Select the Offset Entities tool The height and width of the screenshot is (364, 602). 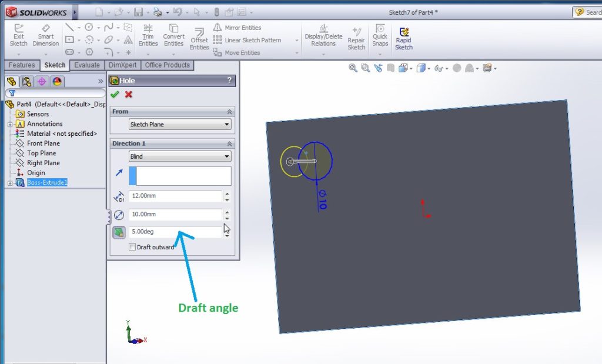tap(199, 36)
